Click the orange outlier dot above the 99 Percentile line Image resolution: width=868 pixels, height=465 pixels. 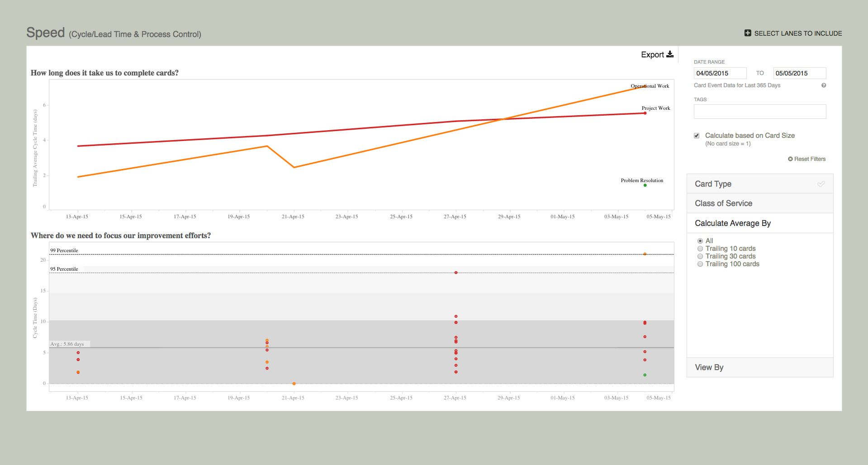pos(645,254)
